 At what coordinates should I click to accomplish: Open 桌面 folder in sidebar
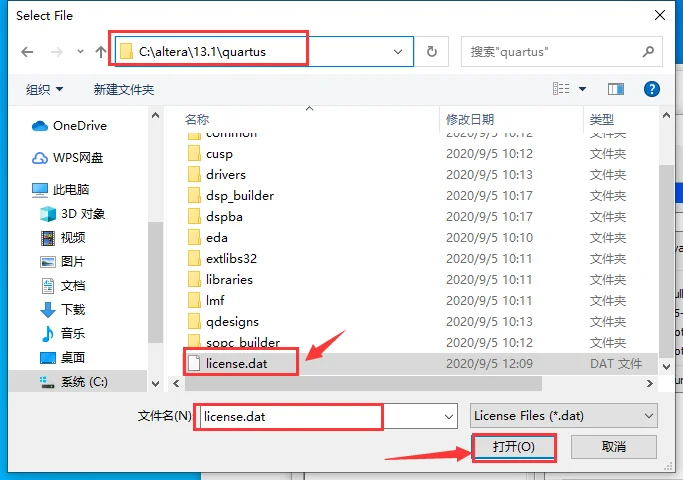tap(63, 358)
